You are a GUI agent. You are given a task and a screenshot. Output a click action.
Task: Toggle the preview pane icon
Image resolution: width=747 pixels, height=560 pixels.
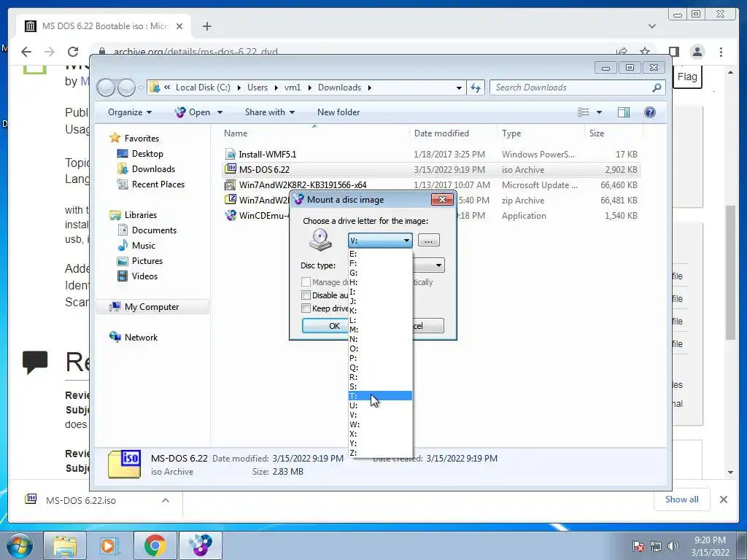tap(623, 112)
